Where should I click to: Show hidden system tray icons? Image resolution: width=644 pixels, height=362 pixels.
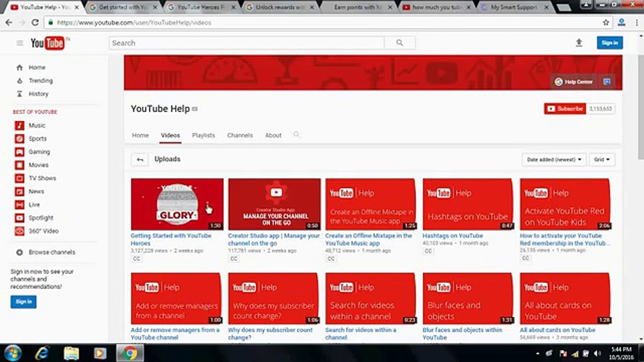pos(538,353)
